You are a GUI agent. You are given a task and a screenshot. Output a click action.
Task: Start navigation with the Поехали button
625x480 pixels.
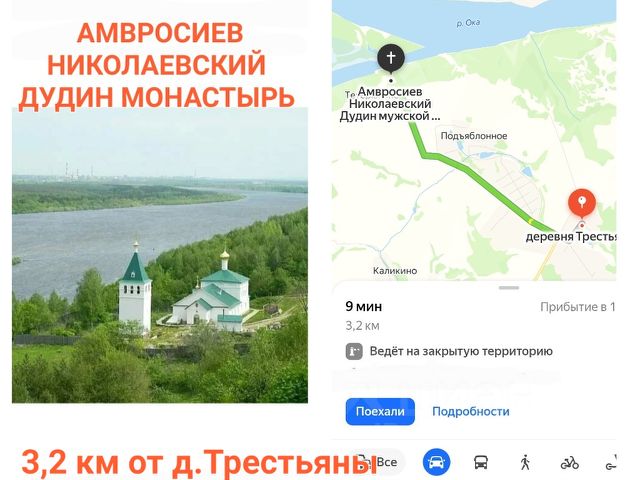pyautogui.click(x=380, y=411)
